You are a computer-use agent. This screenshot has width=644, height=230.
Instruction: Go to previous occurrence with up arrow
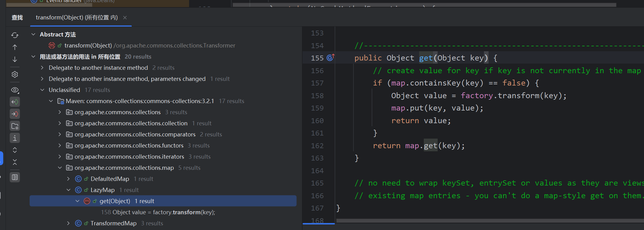(15, 47)
